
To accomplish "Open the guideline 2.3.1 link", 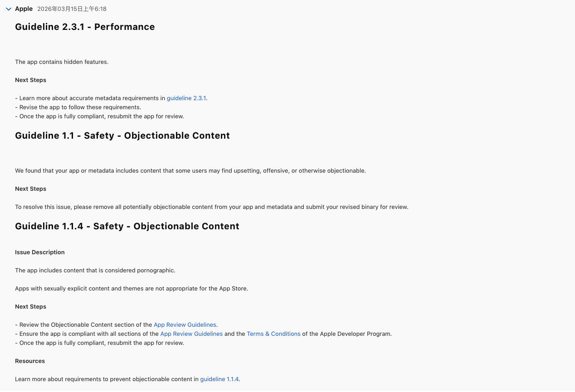I will point(186,98).
